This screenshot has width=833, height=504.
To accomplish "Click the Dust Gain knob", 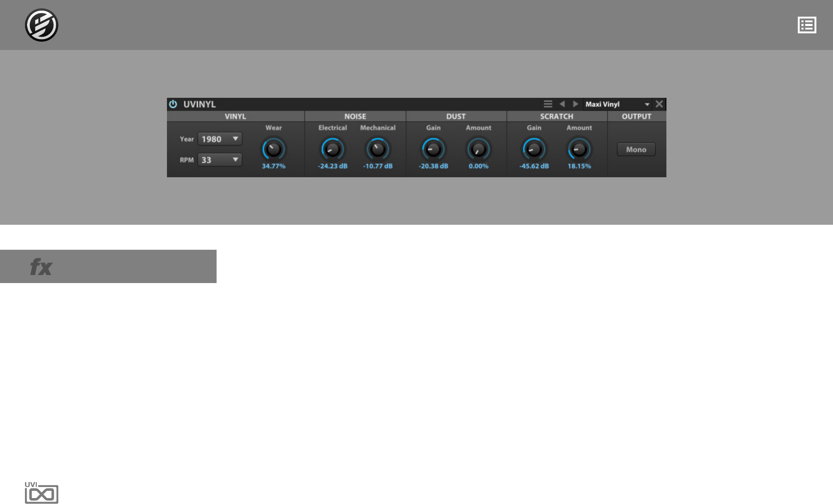I will (433, 149).
